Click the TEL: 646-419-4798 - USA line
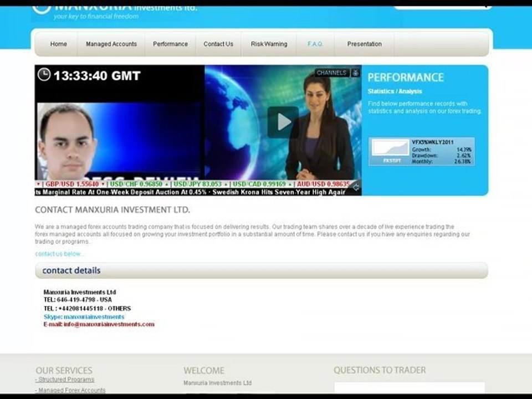The height and width of the screenshot is (399, 532). (x=78, y=300)
